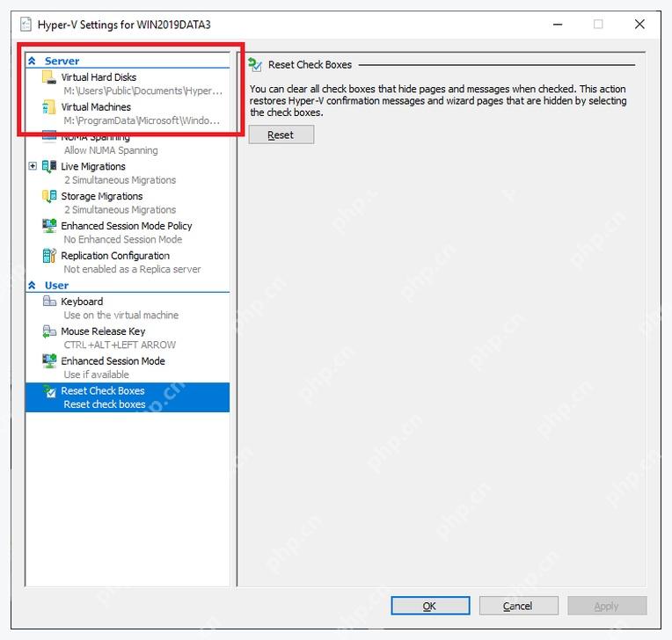672x640 pixels.
Task: Click the Reset Check Boxes header icon
Action: [x=255, y=65]
